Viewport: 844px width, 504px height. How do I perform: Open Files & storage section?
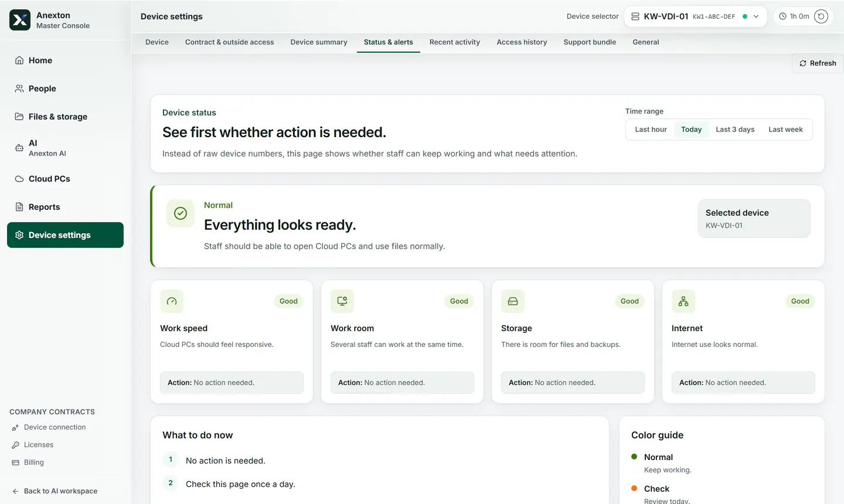(x=65, y=117)
